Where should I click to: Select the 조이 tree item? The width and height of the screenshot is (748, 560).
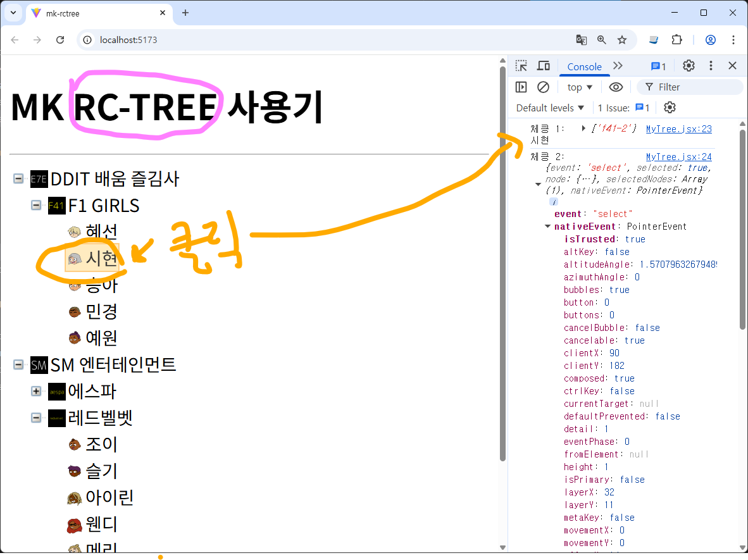pyautogui.click(x=101, y=445)
